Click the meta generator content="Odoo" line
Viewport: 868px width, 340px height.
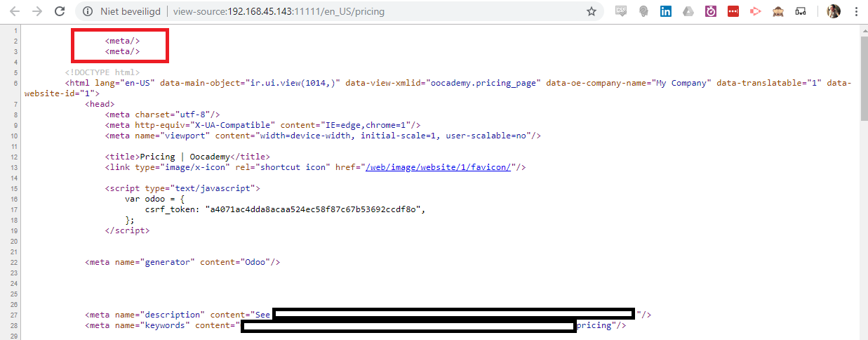(x=183, y=262)
